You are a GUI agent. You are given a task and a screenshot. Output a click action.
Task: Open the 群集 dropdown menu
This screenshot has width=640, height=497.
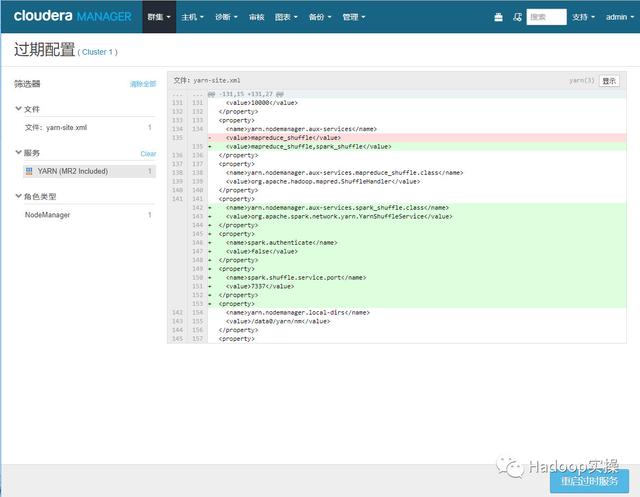159,17
